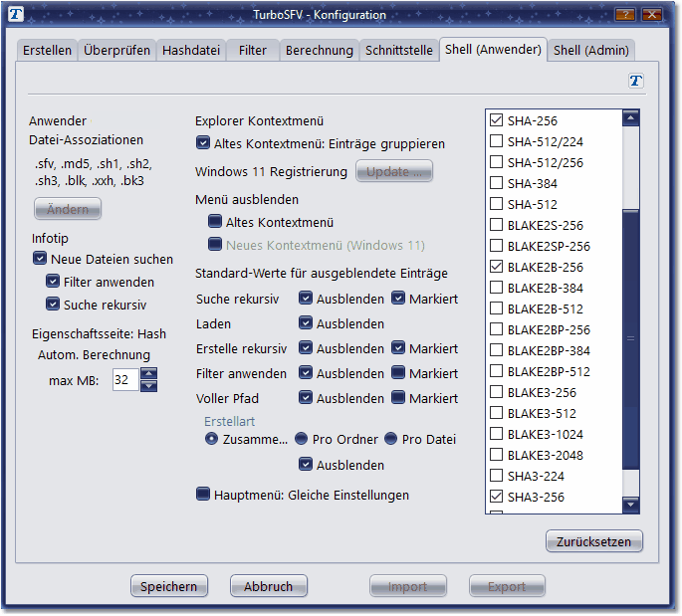Image resolution: width=682 pixels, height=616 pixels.
Task: Check BLAKE3-1024 in the list
Action: click(496, 434)
